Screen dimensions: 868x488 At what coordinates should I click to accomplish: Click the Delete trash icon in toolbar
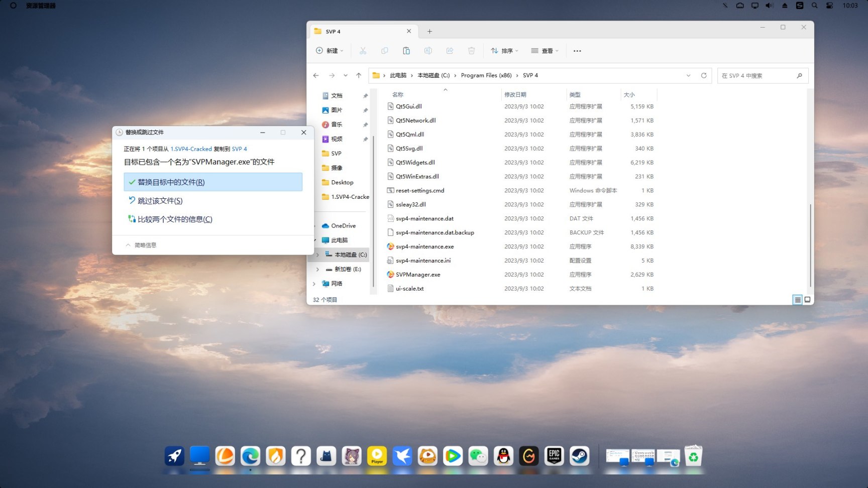(471, 51)
